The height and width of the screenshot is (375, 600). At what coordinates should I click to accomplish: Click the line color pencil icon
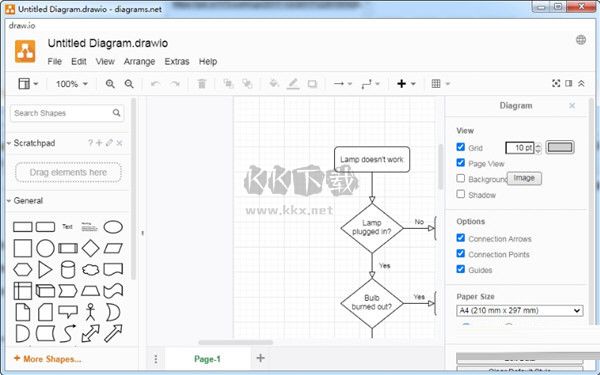pyautogui.click(x=293, y=84)
